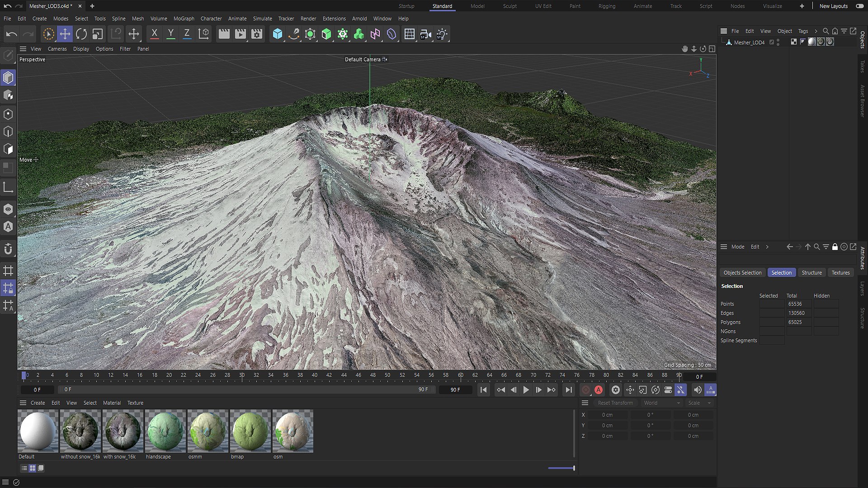Toggle Autokeying red A button
This screenshot has height=488, width=868.
(599, 390)
